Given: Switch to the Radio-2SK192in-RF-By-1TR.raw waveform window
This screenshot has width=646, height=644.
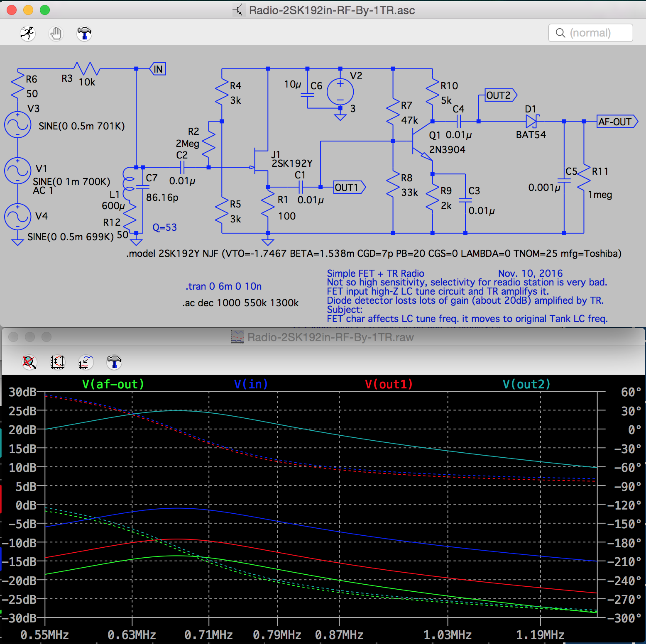Looking at the screenshot, I should coord(330,337).
